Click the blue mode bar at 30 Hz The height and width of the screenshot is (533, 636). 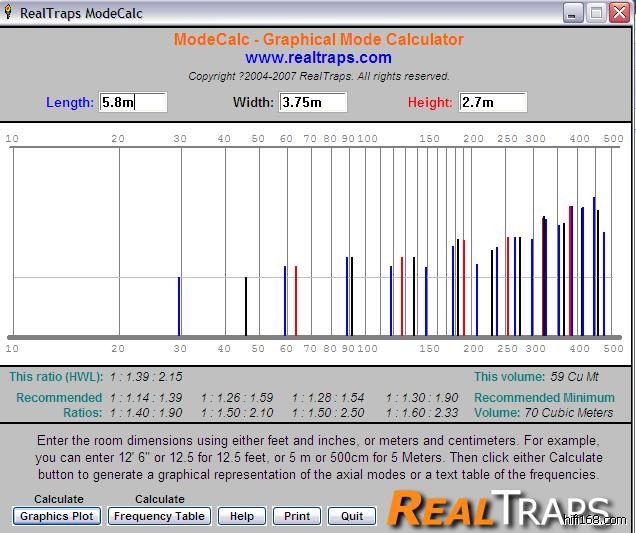tap(179, 306)
